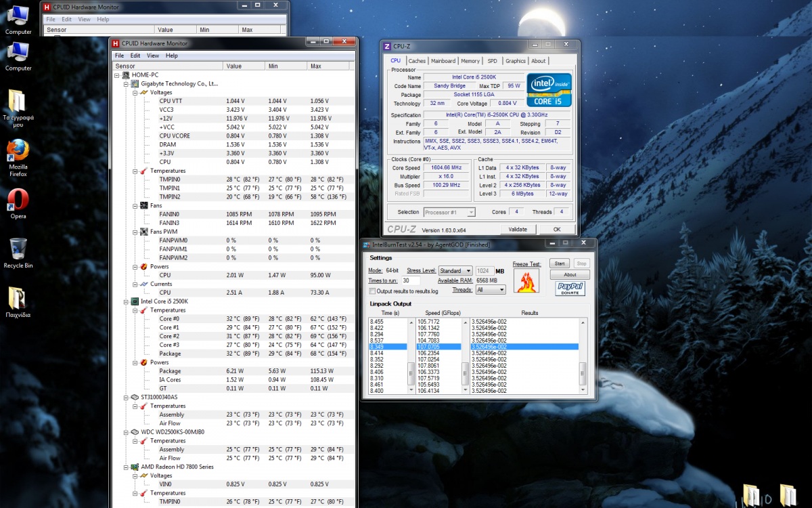
Task: Click the ST31000340AS hard drive icon
Action: [x=135, y=397]
